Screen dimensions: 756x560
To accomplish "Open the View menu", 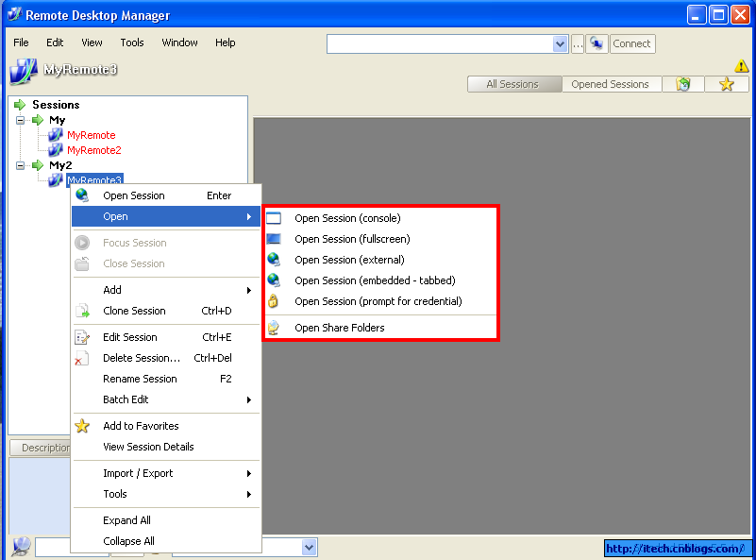I will click(x=92, y=42).
